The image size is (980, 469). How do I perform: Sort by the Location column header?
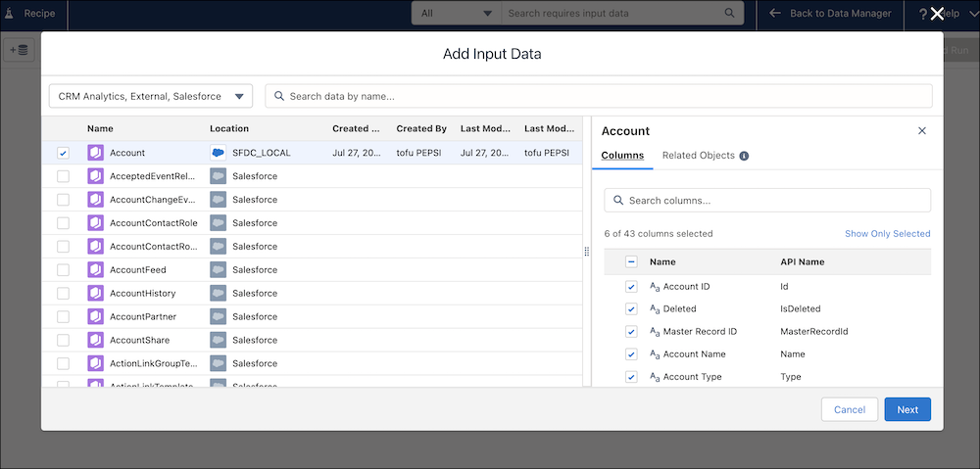point(229,128)
